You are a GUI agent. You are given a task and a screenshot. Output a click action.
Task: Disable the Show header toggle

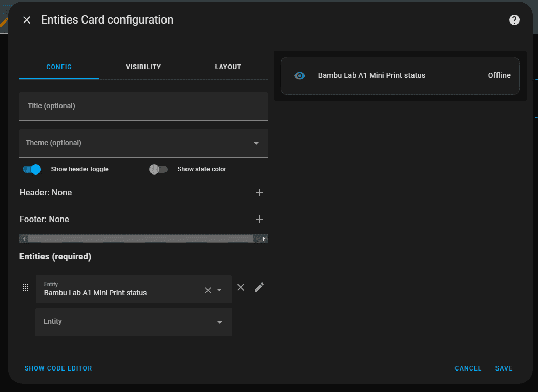point(31,169)
